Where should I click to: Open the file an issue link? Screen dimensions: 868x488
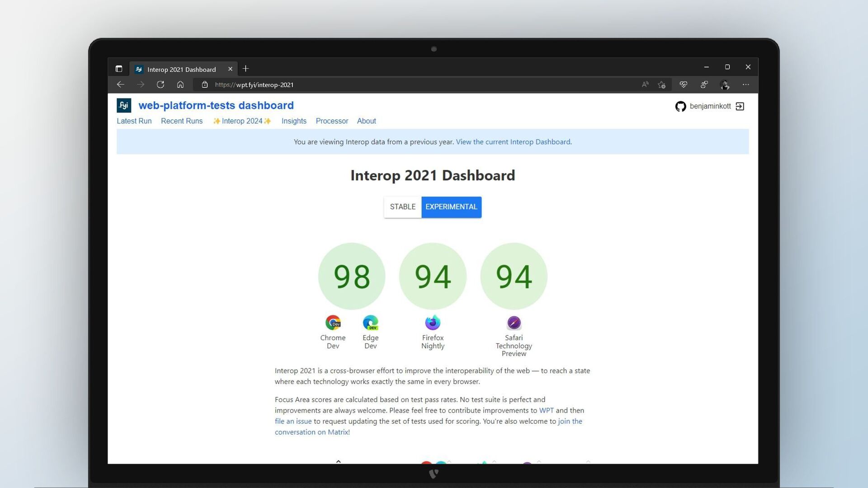[293, 421]
